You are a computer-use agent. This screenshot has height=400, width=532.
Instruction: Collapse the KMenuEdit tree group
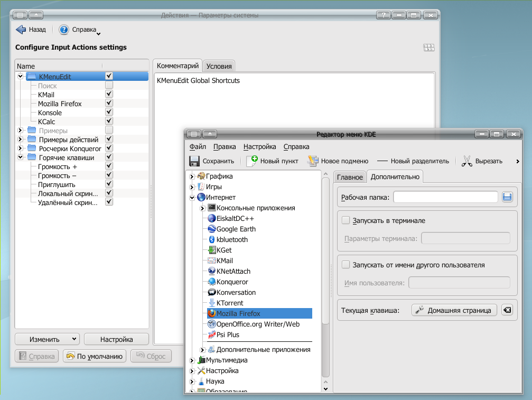pyautogui.click(x=21, y=76)
